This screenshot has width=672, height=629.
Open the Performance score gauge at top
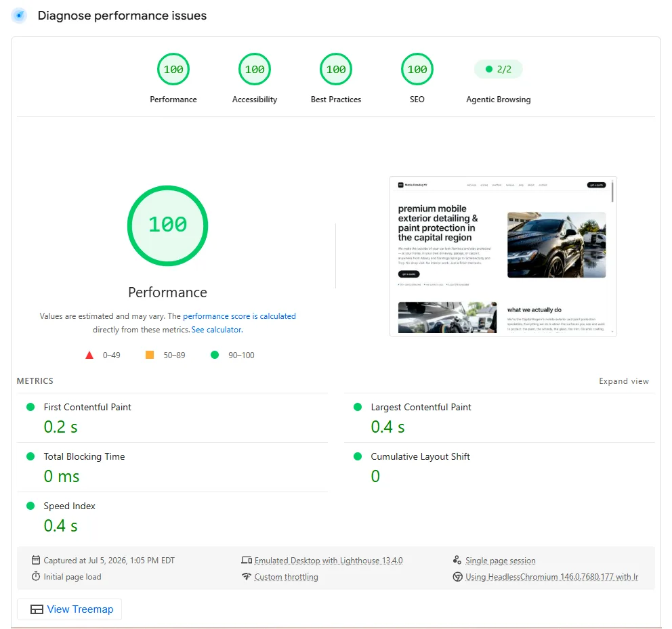(173, 69)
